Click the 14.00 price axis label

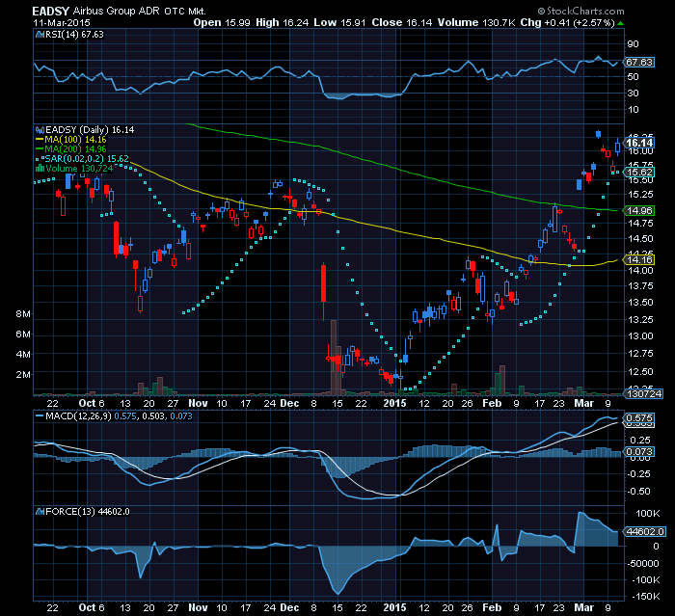tap(640, 270)
